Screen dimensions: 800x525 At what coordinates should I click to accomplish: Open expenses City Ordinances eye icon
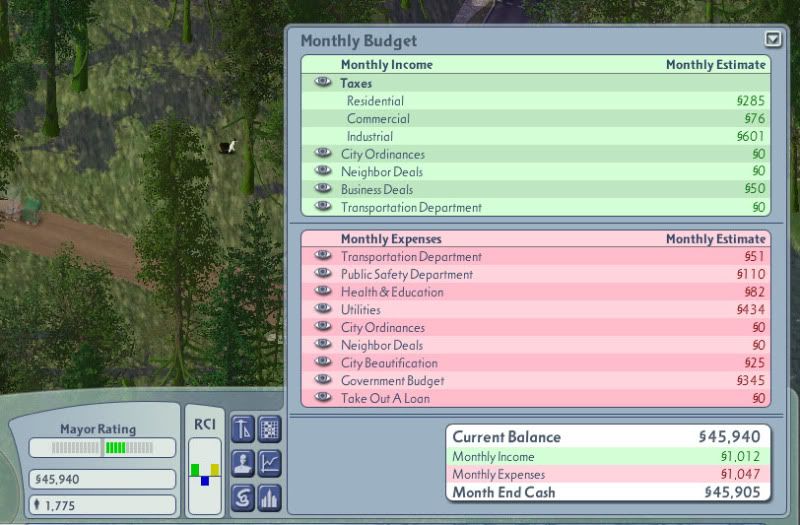[322, 326]
